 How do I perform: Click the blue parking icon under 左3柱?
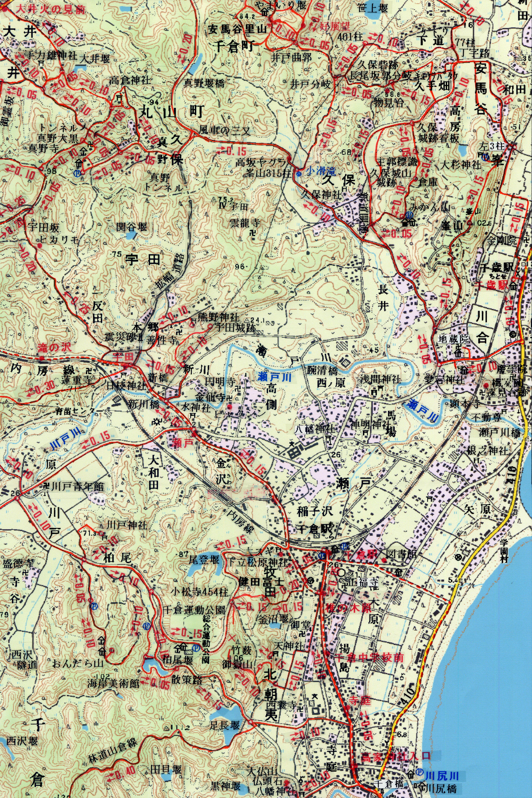tap(486, 157)
